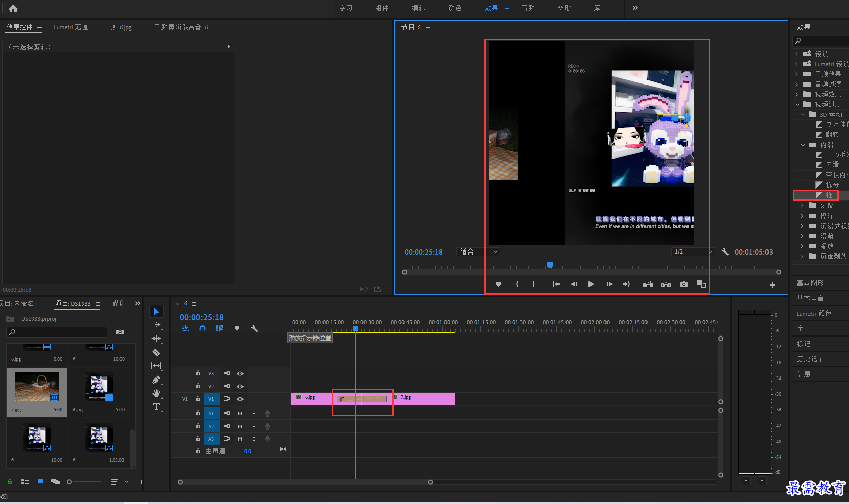
Task: Switch Project panel to icon view
Action: coord(41,482)
